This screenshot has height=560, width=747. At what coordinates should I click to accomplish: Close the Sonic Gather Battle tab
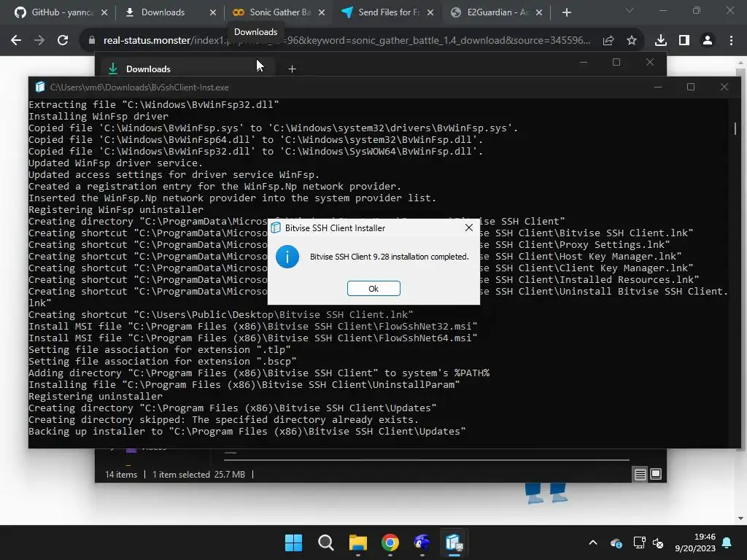pyautogui.click(x=322, y=12)
